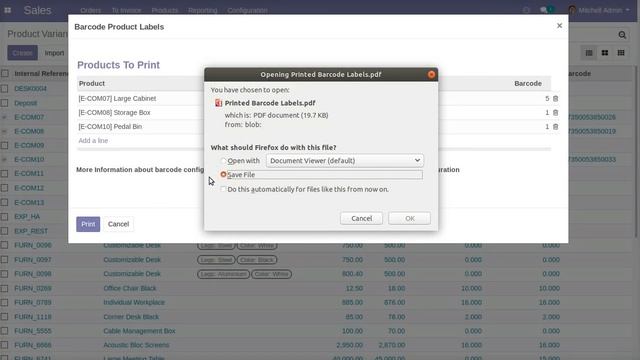Click Add a line link

(x=93, y=140)
